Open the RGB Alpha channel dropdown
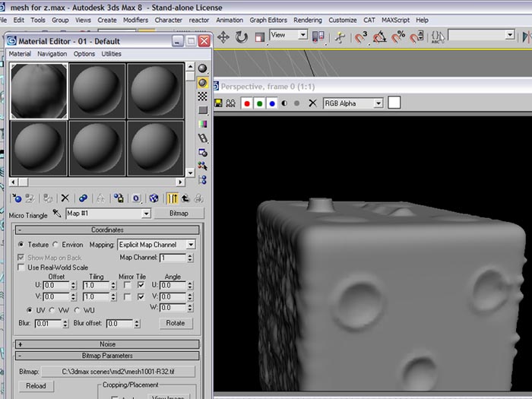The height and width of the screenshot is (399, 532). pos(378,103)
